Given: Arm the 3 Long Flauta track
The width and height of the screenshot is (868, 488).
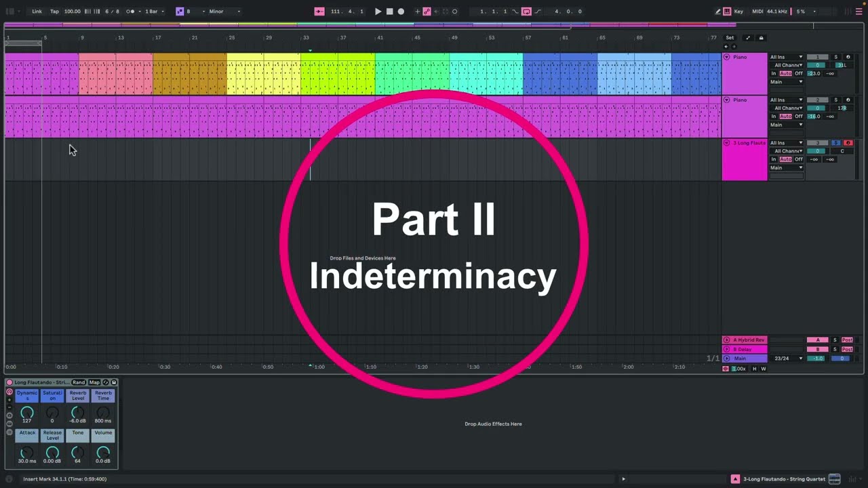Looking at the screenshot, I should coord(848,143).
